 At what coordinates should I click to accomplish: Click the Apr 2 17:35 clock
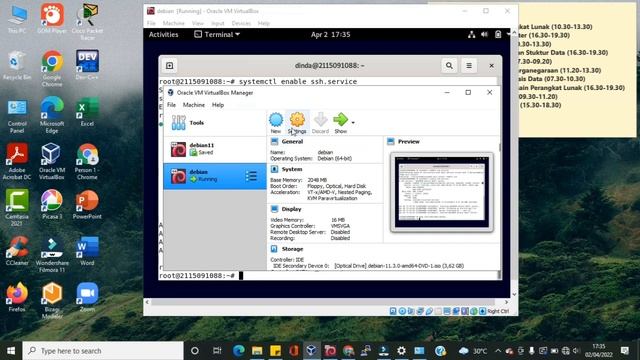pyautogui.click(x=331, y=35)
